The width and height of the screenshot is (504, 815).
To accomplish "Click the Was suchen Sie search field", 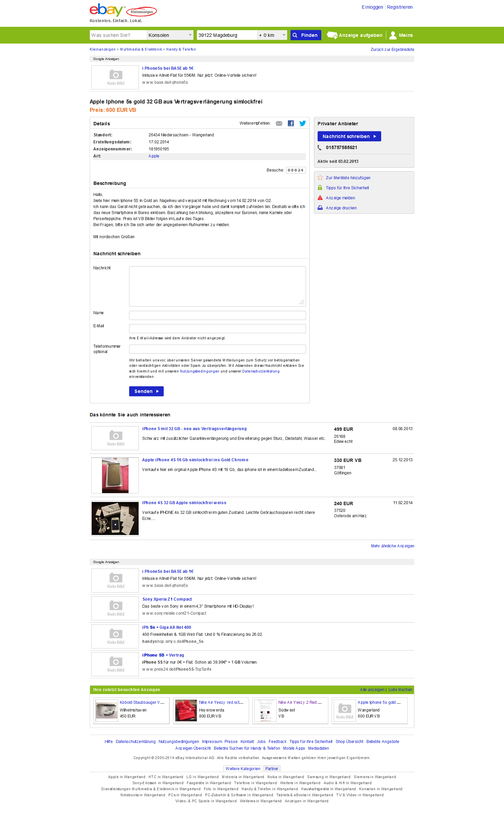I will tap(118, 35).
